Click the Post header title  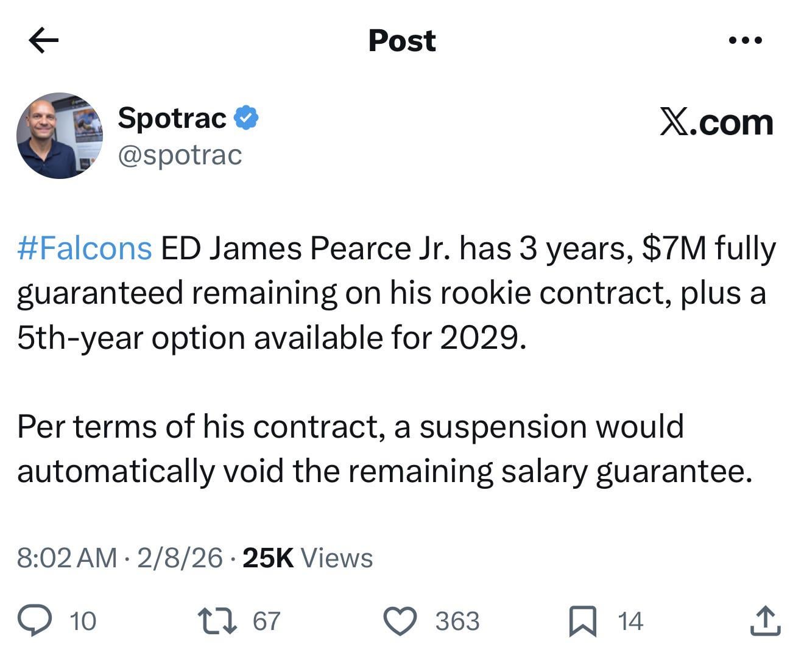402,41
